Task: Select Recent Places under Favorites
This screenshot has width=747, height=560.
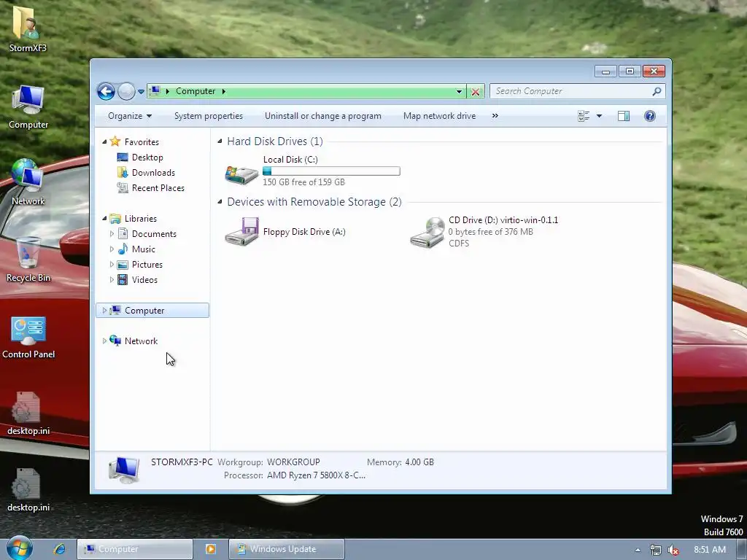Action: pos(158,188)
